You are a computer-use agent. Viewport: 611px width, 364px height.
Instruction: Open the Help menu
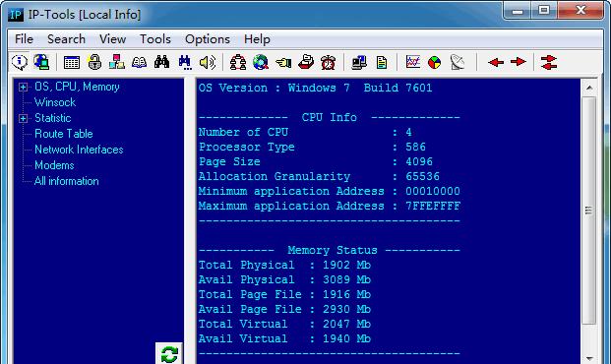click(x=257, y=39)
